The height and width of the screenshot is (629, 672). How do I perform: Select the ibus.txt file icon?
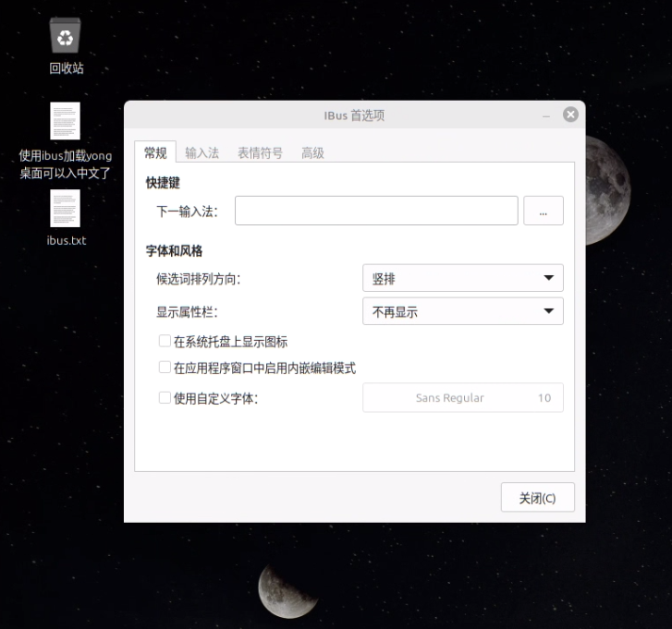coord(65,209)
